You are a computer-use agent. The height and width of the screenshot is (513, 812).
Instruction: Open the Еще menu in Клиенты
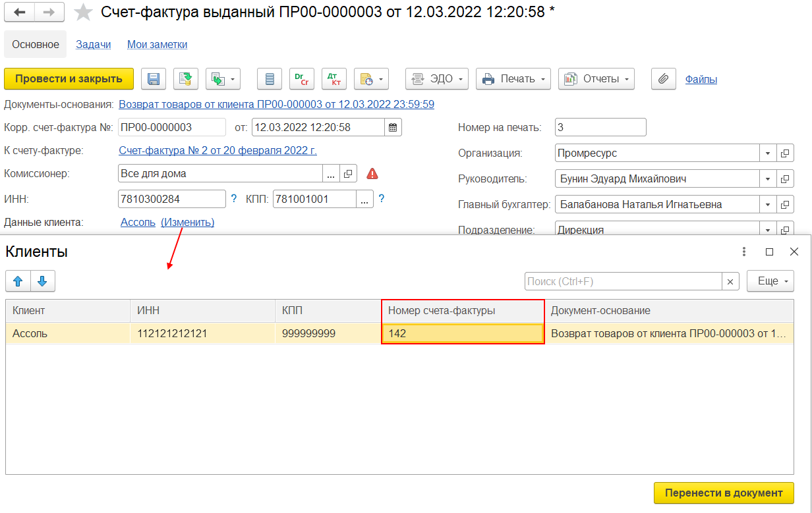click(x=770, y=281)
